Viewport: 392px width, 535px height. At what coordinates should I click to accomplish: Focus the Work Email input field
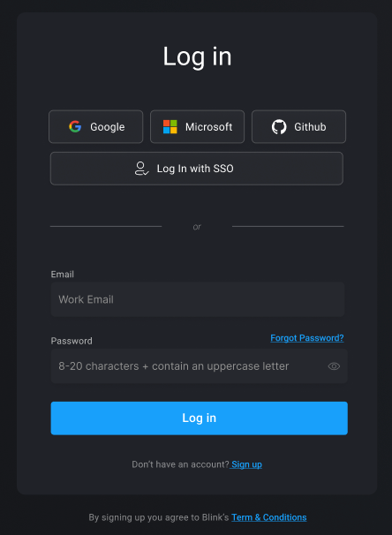pyautogui.click(x=198, y=299)
